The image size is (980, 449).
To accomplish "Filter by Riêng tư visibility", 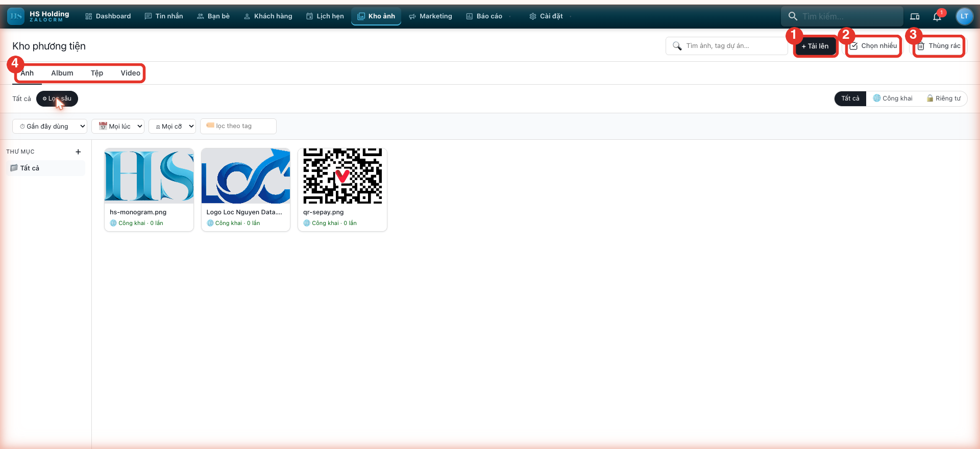I will (x=944, y=98).
